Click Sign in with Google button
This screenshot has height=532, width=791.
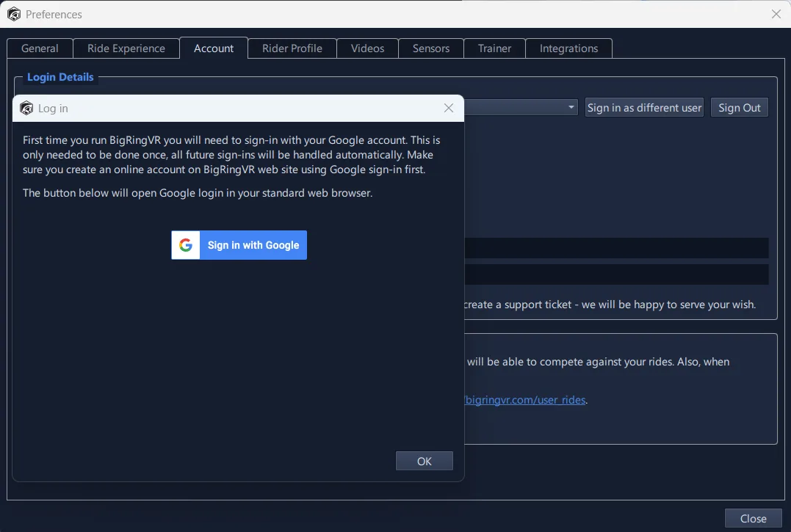click(239, 245)
